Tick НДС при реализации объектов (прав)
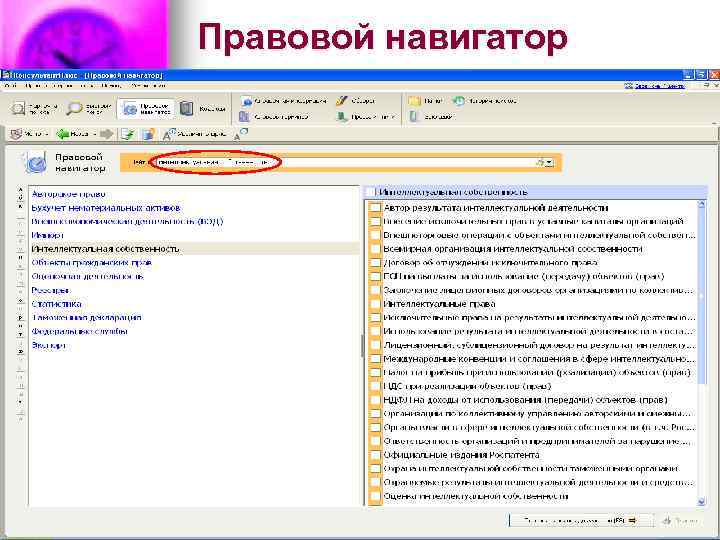The height and width of the screenshot is (540, 720). (x=375, y=386)
